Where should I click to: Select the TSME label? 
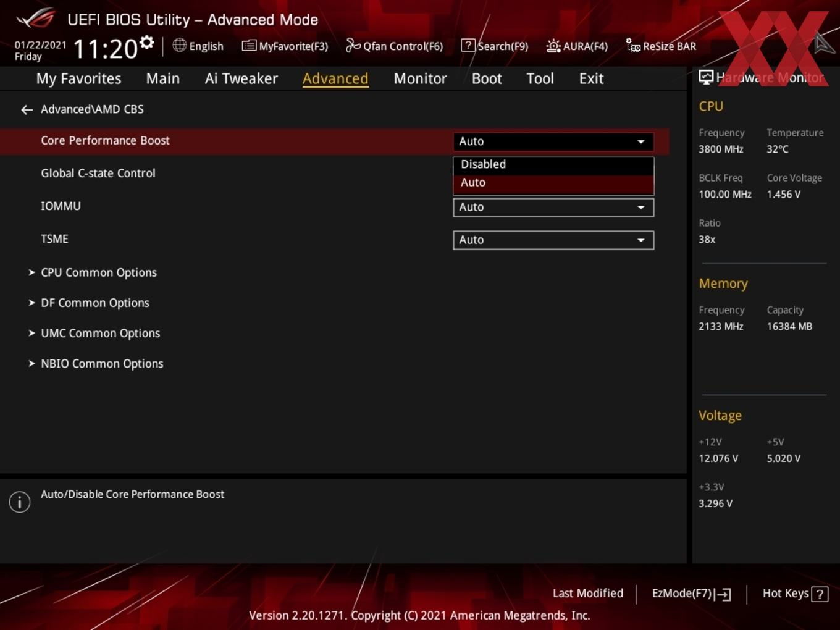click(54, 239)
